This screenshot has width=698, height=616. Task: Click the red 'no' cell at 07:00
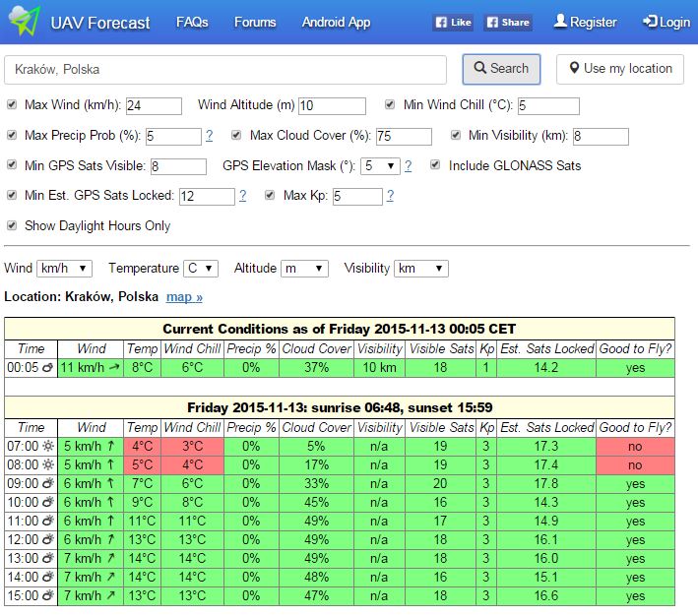pyautogui.click(x=635, y=447)
